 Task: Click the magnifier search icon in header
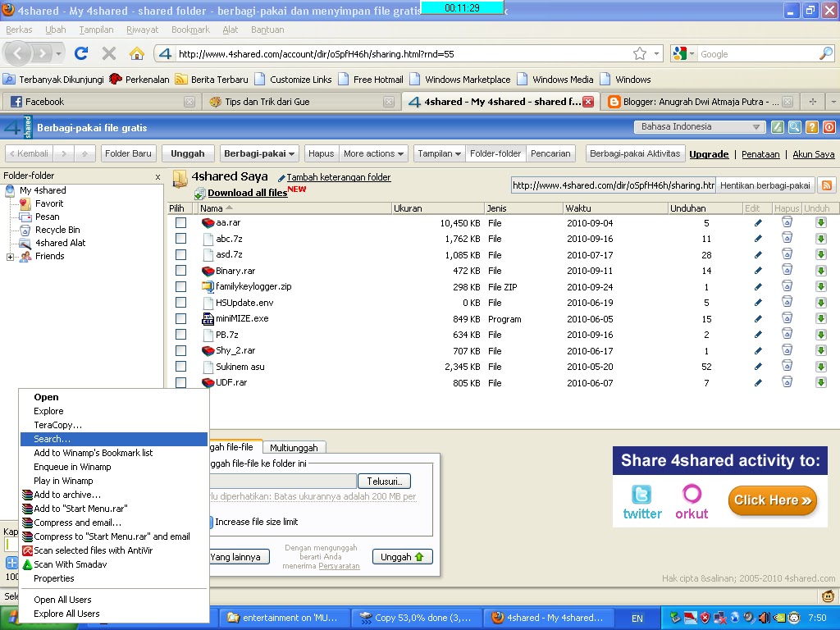[794, 127]
